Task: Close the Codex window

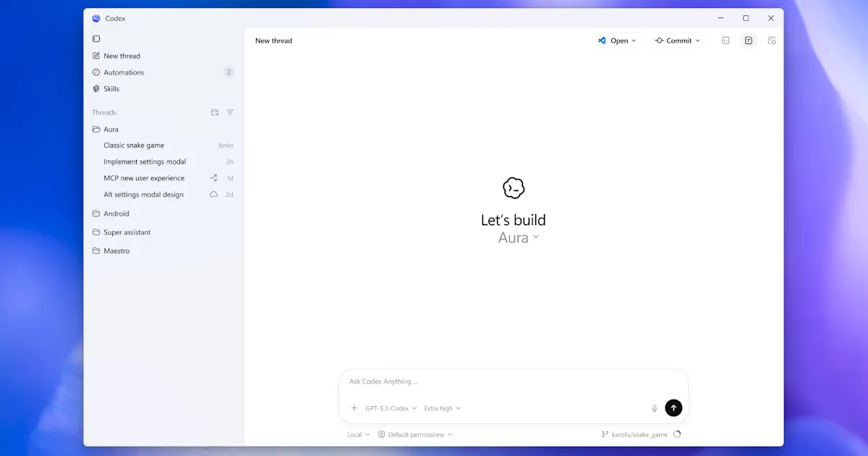Action: point(771,18)
